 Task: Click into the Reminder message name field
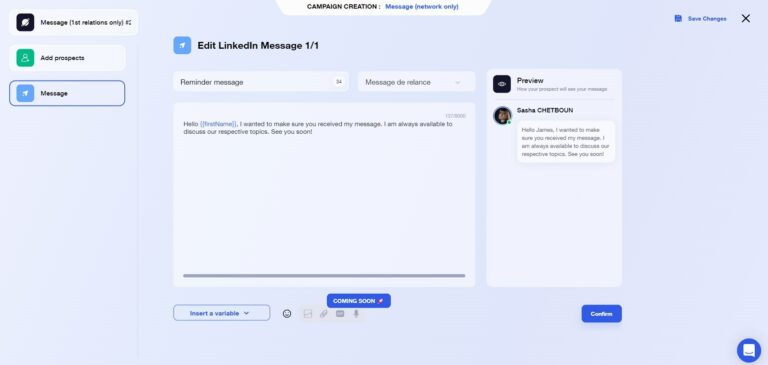pyautogui.click(x=261, y=82)
